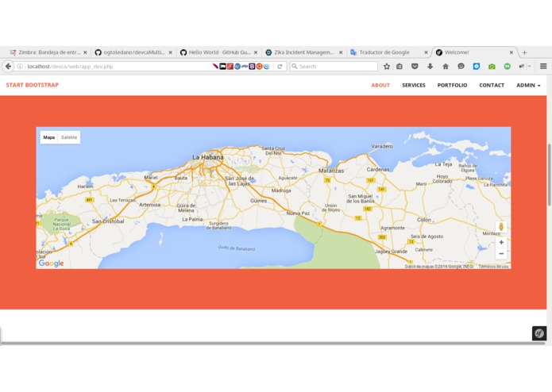Open the Términos de uso map link
Viewport: 552px width, 392px height.
[x=493, y=267]
